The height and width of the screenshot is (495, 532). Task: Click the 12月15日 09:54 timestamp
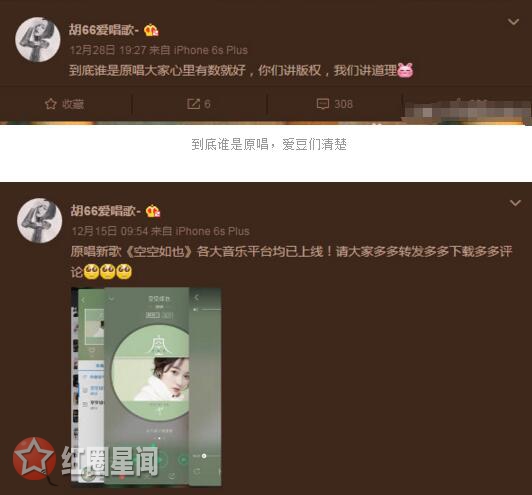(x=110, y=231)
